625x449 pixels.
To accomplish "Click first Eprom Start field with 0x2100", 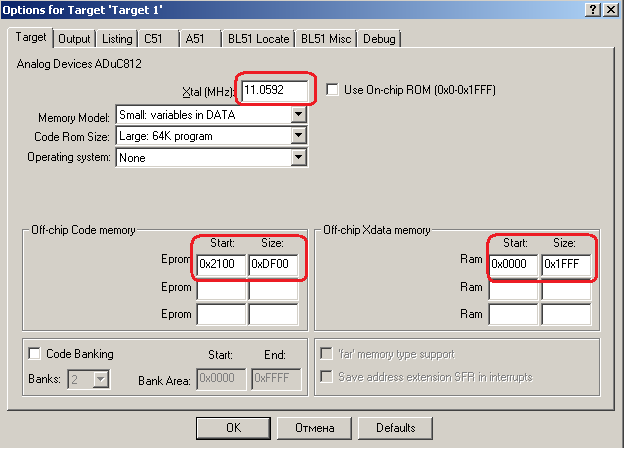I will (221, 264).
